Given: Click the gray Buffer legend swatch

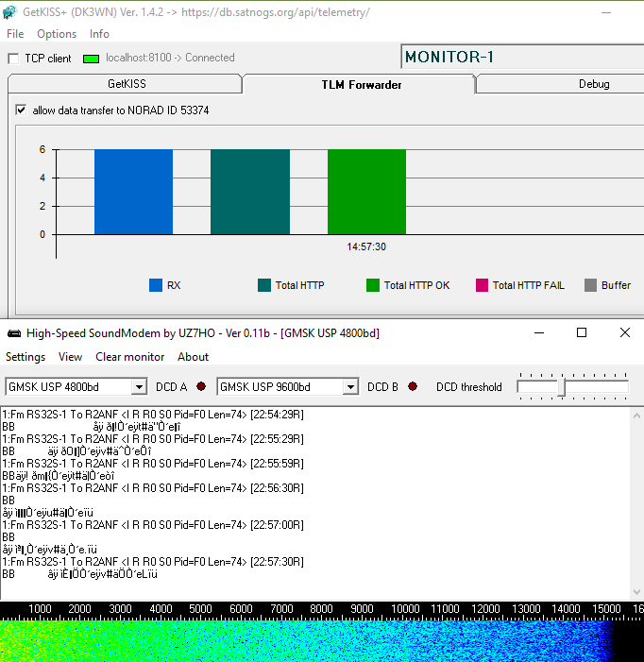Looking at the screenshot, I should [590, 285].
